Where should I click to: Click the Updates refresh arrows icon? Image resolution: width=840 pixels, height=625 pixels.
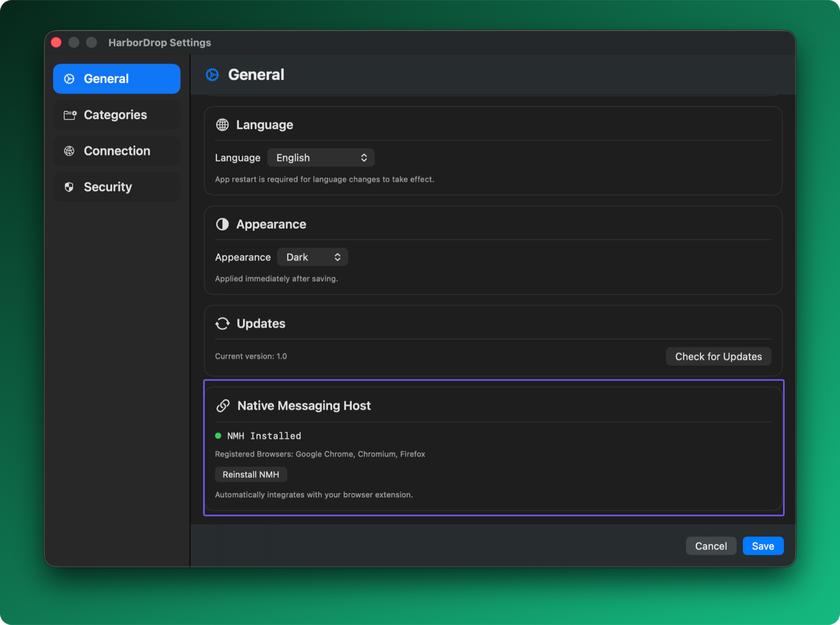click(x=222, y=324)
